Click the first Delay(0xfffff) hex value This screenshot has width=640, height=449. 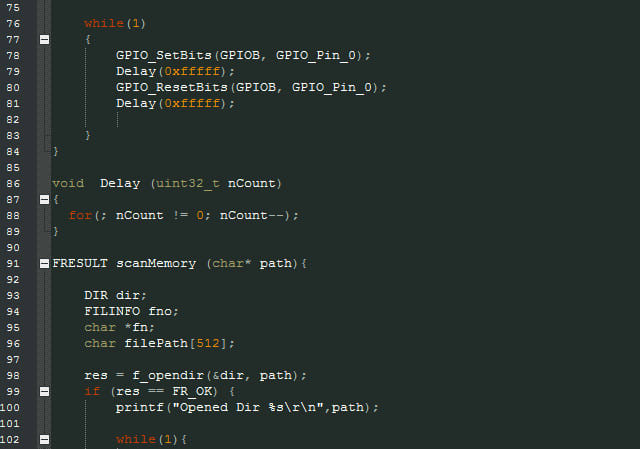[192, 71]
